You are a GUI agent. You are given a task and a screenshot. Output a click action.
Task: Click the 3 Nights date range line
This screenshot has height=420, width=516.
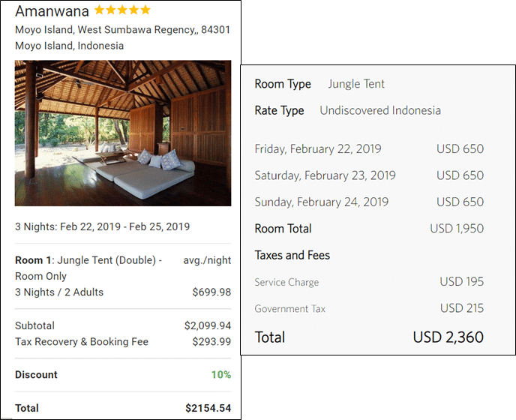click(x=102, y=226)
